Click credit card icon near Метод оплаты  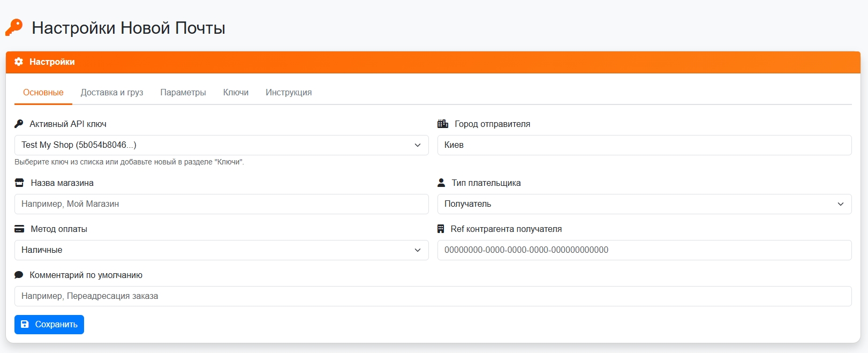(x=19, y=229)
